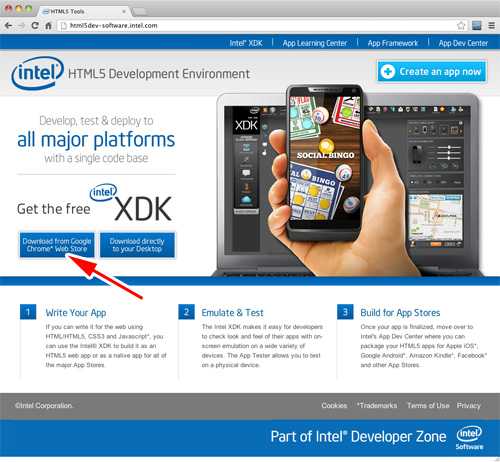Click the Create an app now button
Viewport: 500px width, 462px height.
pyautogui.click(x=432, y=72)
